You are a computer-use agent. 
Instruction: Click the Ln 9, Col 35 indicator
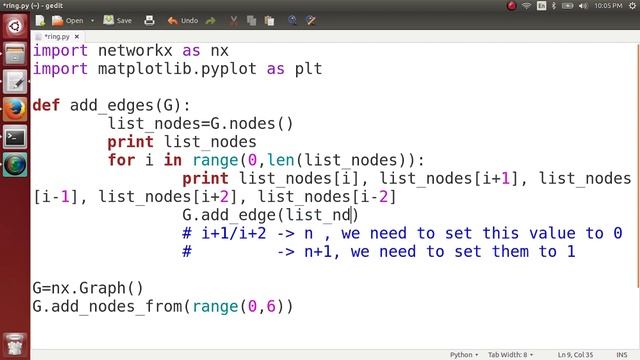575,355
